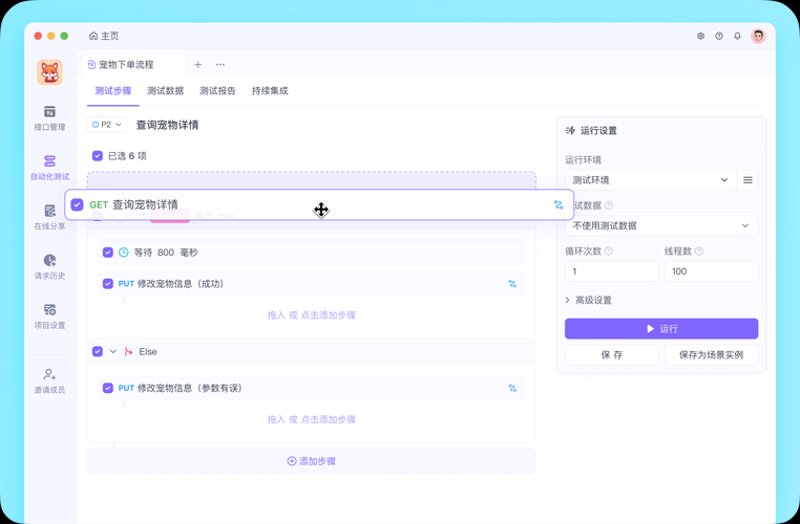Open the 接口管理 sidebar icon
Viewport: 800px width, 524px height.
(x=49, y=112)
